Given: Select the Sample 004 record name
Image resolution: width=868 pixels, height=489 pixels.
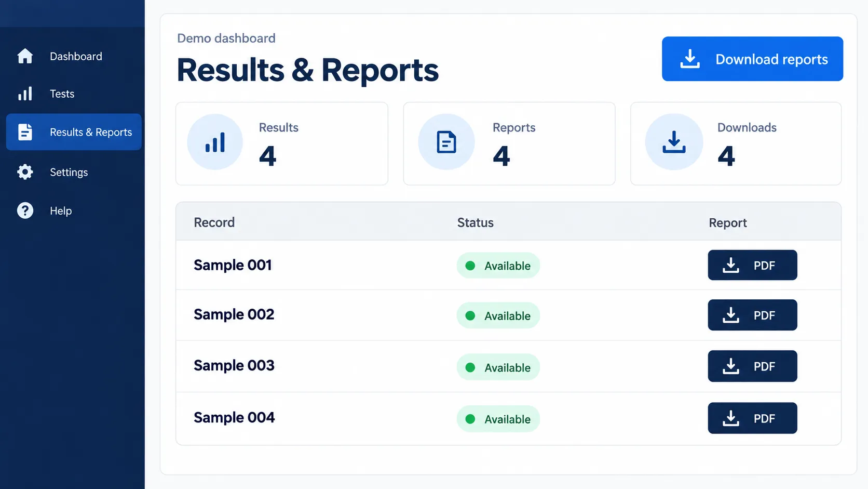Looking at the screenshot, I should pos(234,417).
